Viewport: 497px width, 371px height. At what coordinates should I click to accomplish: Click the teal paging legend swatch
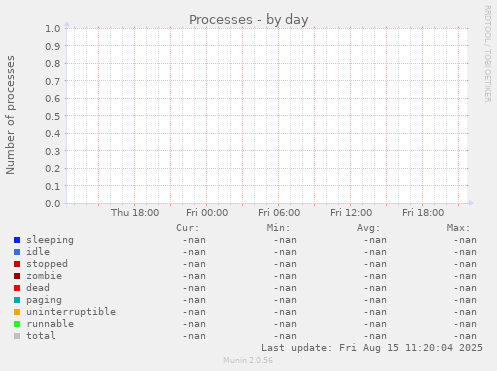pyautogui.click(x=17, y=300)
